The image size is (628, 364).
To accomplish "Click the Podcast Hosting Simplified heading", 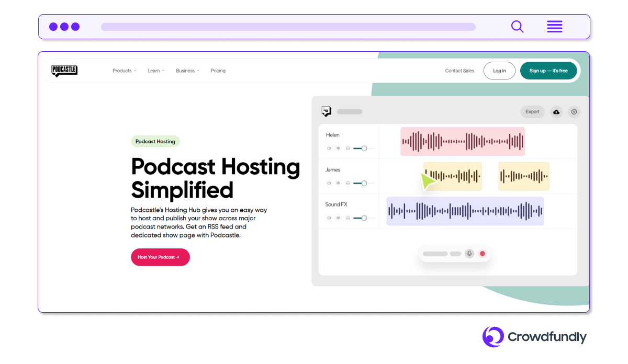I will tap(216, 178).
